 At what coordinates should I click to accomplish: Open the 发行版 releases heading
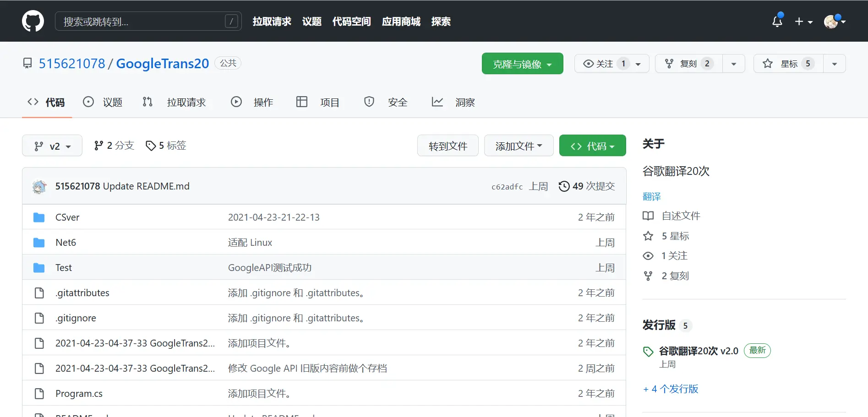659,325
